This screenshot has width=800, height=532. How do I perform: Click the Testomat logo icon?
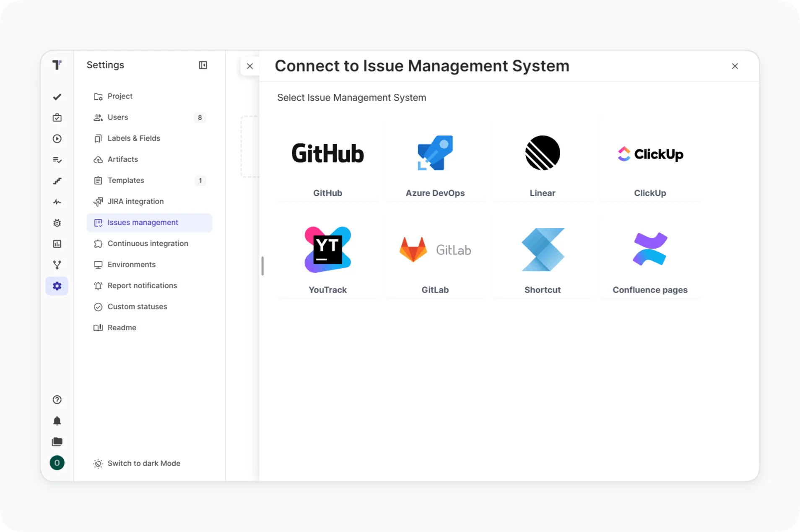pos(57,65)
